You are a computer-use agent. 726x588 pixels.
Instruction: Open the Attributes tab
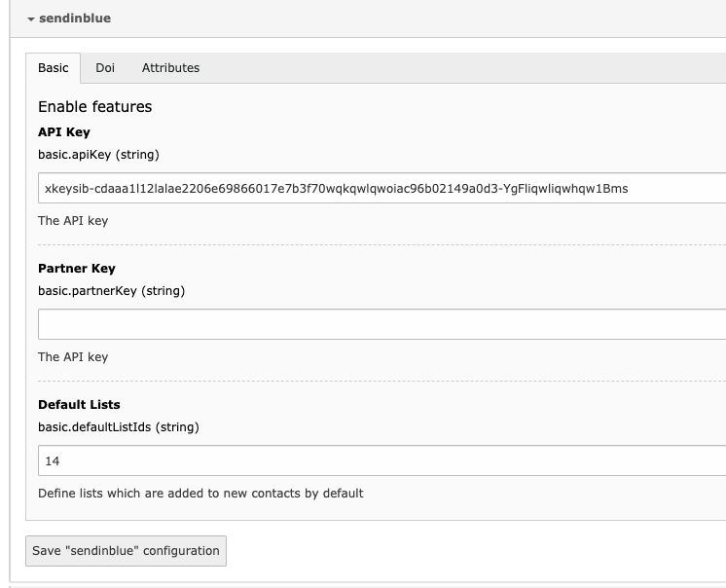click(170, 68)
